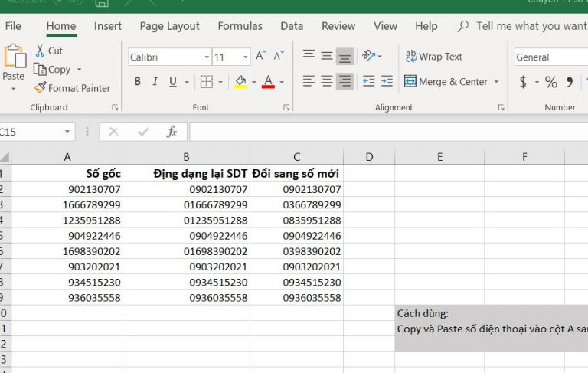
Task: Click the Paste clipboard icon
Action: click(x=15, y=56)
